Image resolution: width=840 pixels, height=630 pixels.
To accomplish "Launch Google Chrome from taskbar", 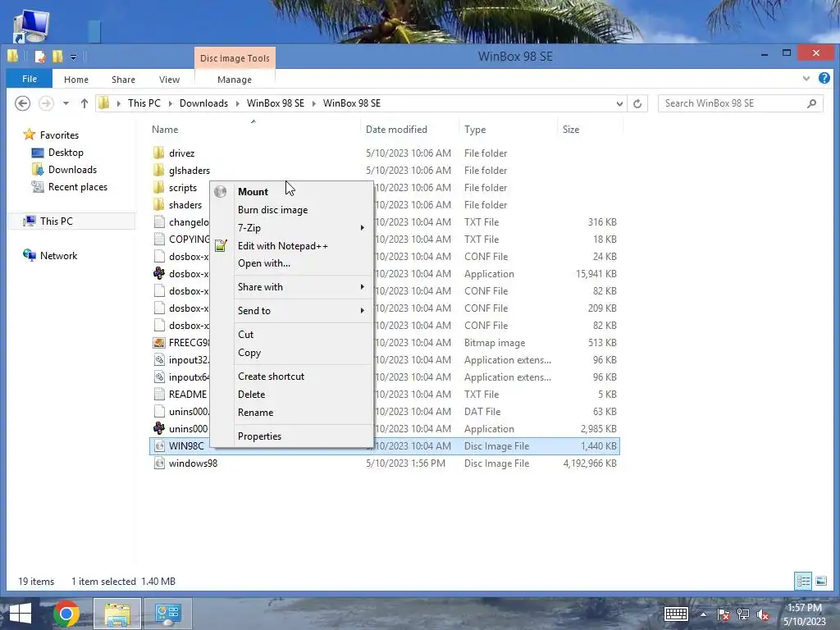I will click(66, 613).
